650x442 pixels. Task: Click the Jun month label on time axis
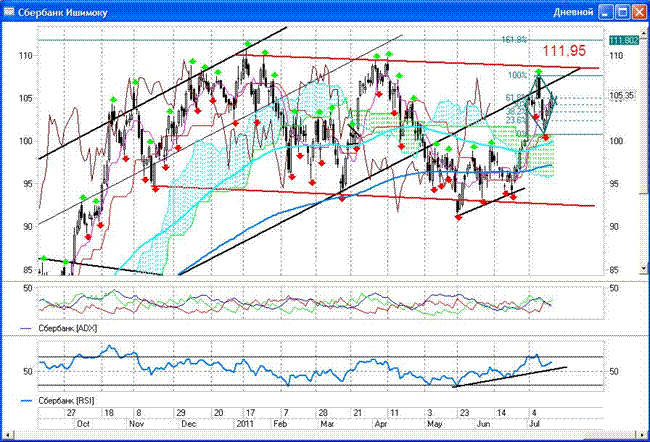click(x=483, y=424)
